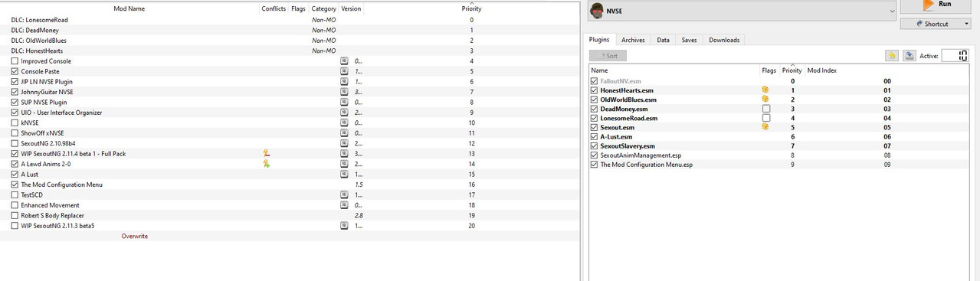Select the SexoutNG 2.10.98b4 mod name
This screenshot has height=281, width=980.
click(x=49, y=143)
